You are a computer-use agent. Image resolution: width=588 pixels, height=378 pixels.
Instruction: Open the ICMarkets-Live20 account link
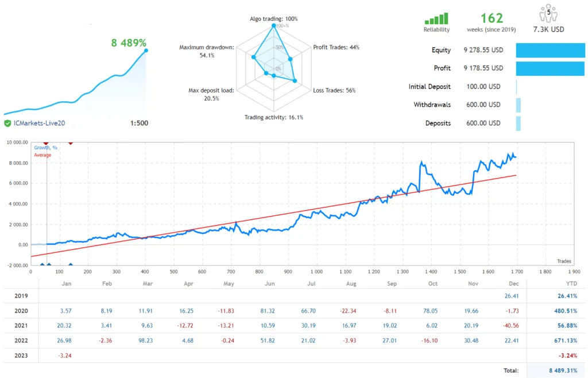[40, 123]
